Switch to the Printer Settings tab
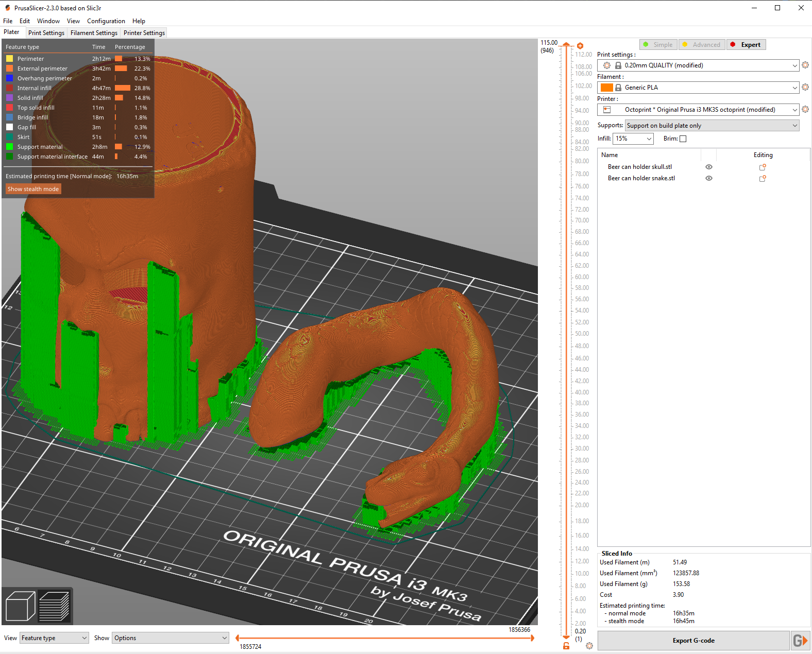 (144, 33)
